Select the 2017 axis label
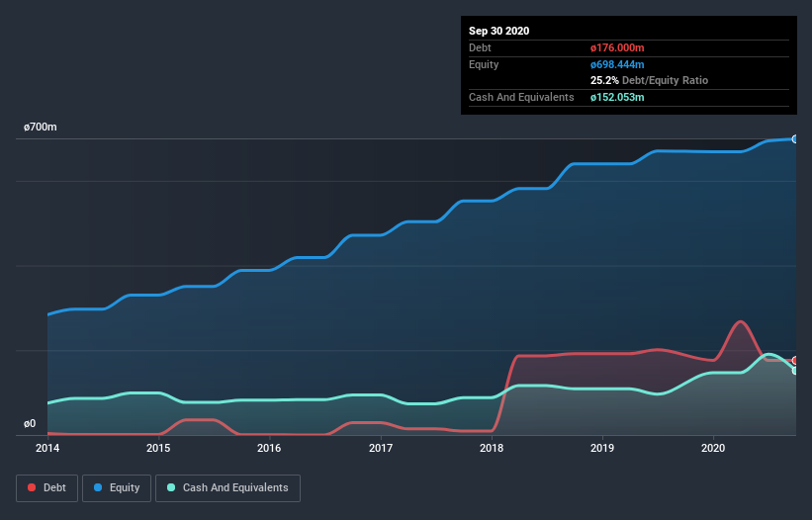The width and height of the screenshot is (812, 520). tap(381, 448)
